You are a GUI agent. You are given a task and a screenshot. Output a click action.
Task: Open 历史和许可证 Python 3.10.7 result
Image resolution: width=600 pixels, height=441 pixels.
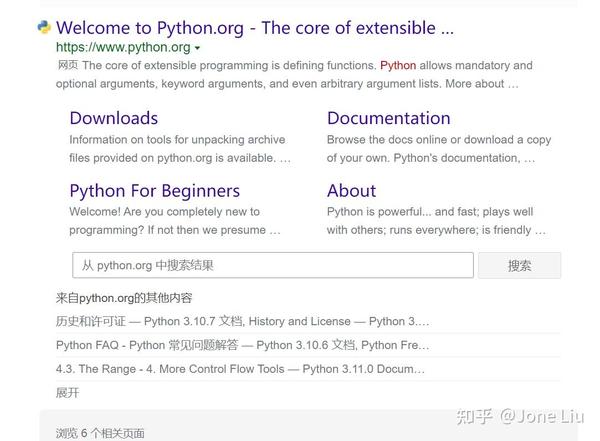tap(242, 321)
